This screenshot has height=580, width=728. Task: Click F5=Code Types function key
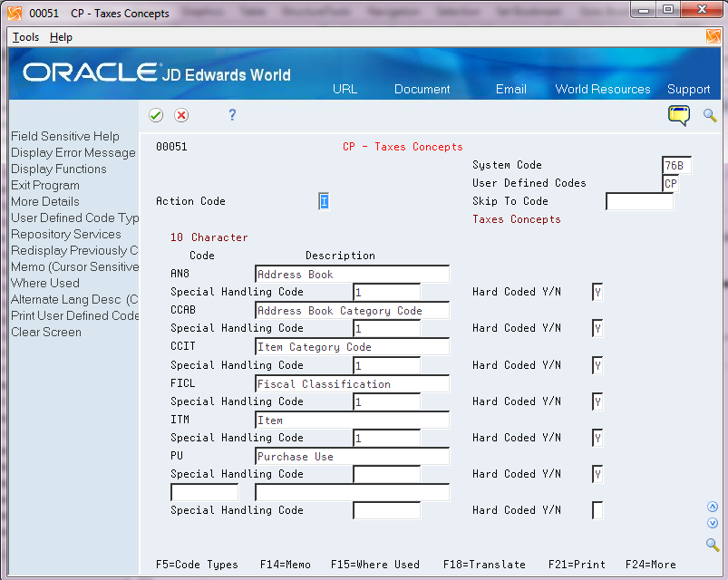pos(197,565)
